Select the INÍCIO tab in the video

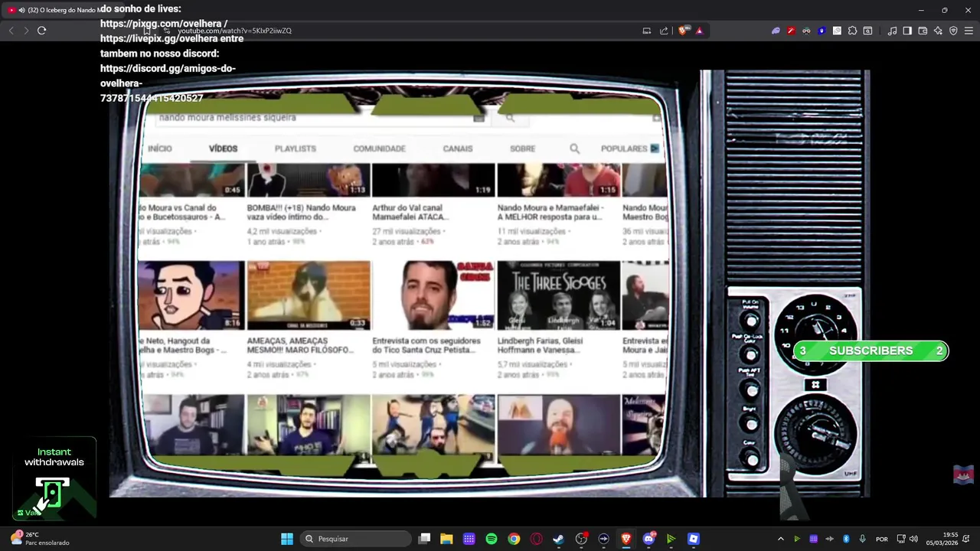(x=160, y=148)
